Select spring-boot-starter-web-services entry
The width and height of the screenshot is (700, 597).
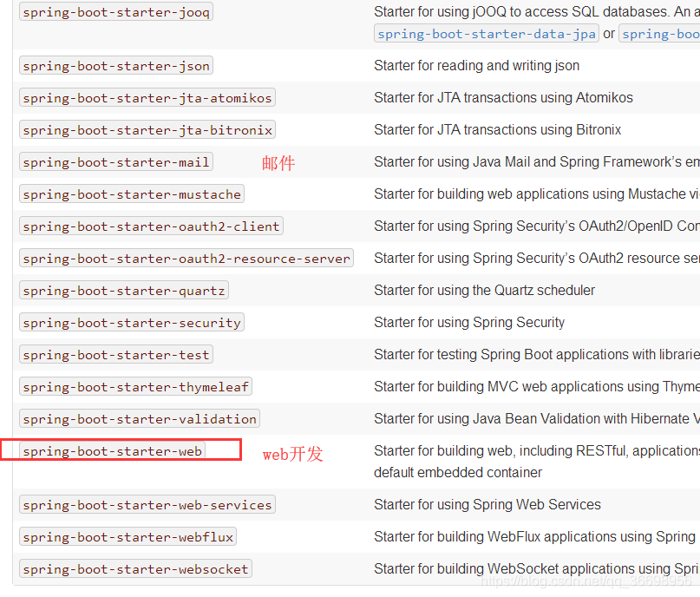[x=147, y=505]
